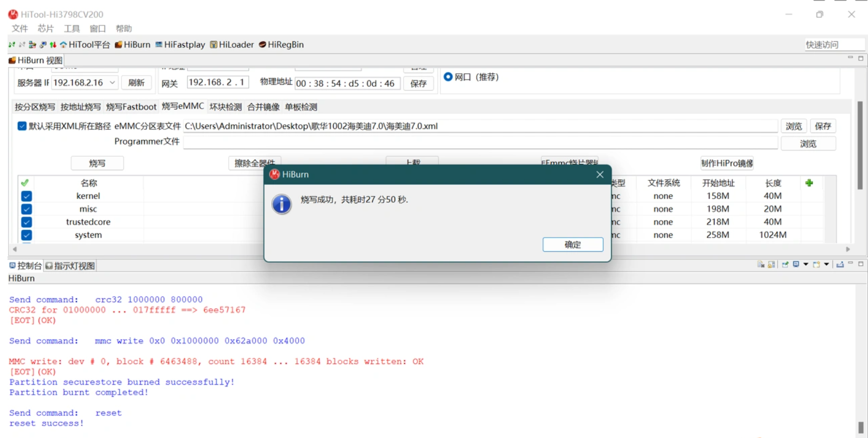
Task: Switch to the 按分区烧写 tab
Action: click(35, 107)
